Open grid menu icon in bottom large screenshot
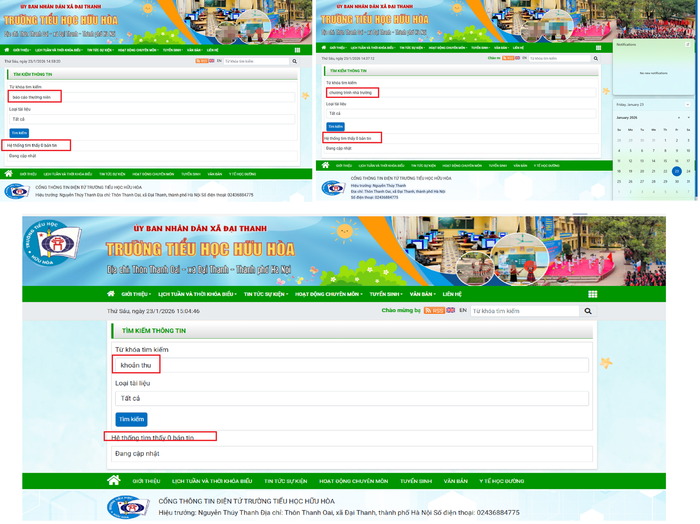The image size is (700, 524). pos(592,294)
